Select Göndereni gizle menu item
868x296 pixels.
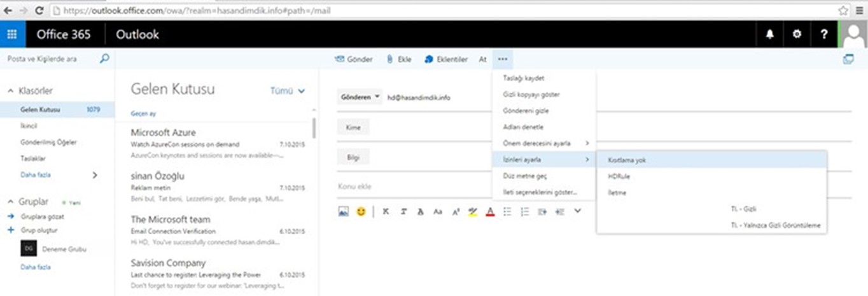click(544, 111)
